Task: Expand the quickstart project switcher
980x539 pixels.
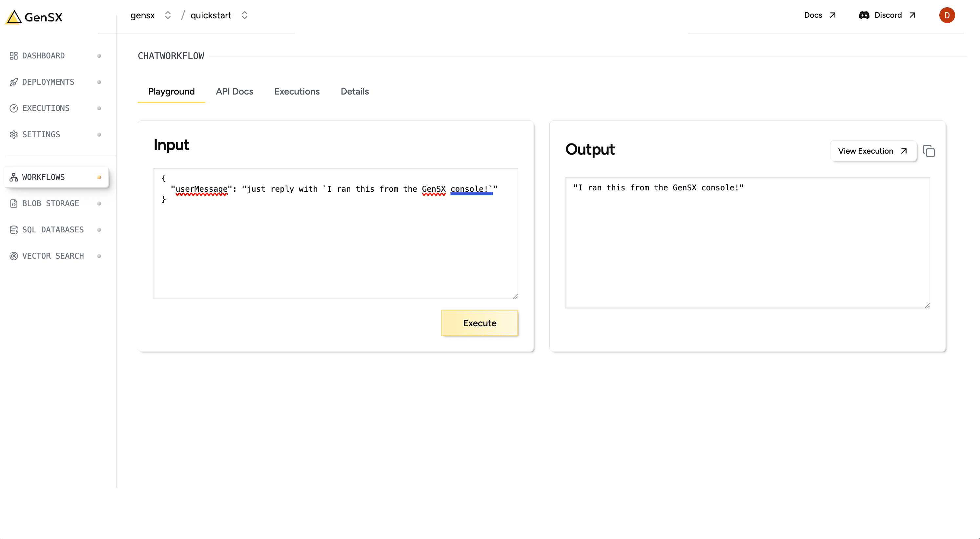Action: click(x=245, y=15)
